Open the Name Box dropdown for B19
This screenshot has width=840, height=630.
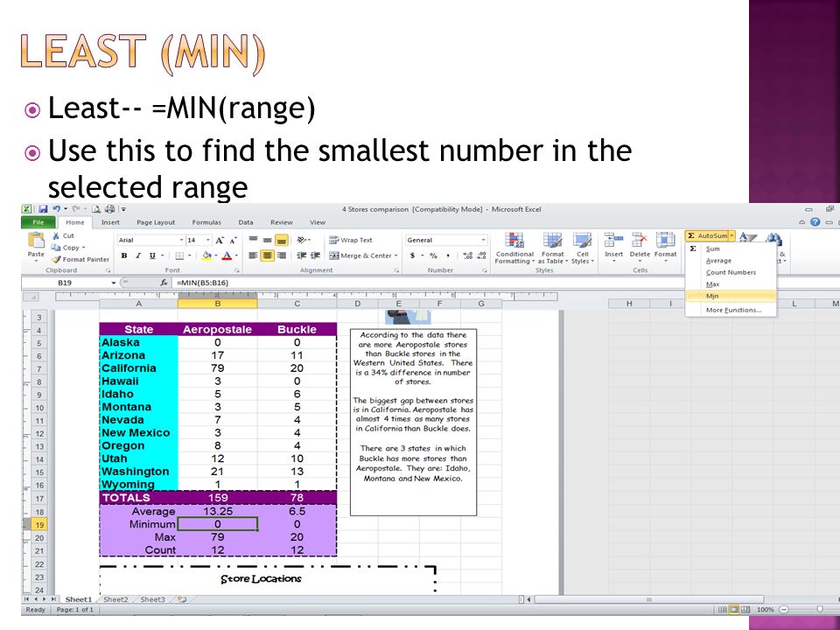click(x=114, y=283)
